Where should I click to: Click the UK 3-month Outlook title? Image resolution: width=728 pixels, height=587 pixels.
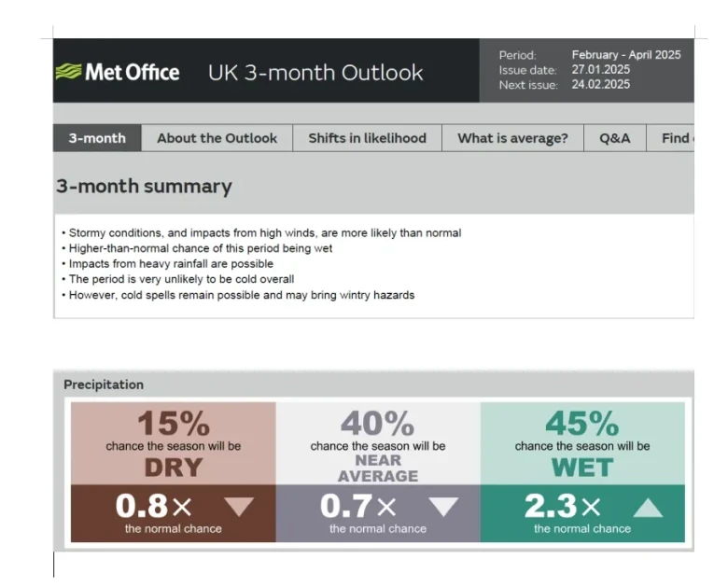click(x=315, y=72)
